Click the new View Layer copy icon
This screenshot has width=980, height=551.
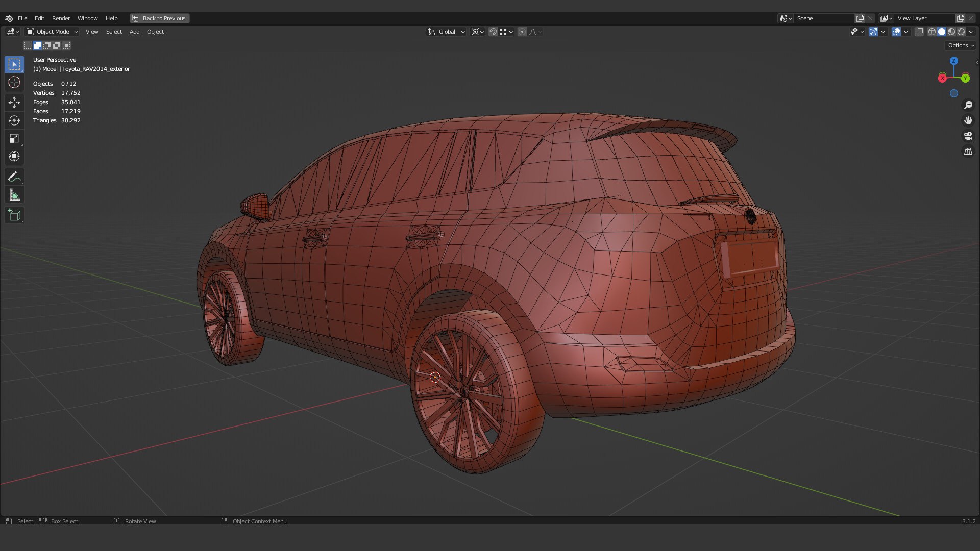(961, 18)
